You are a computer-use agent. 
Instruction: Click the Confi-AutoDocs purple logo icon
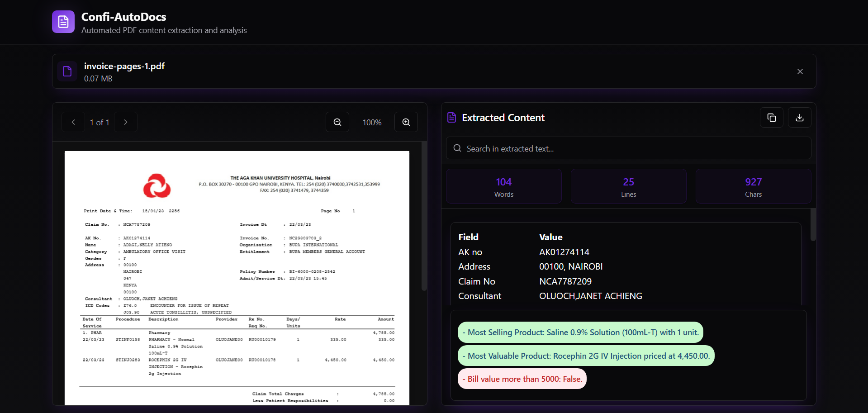63,22
